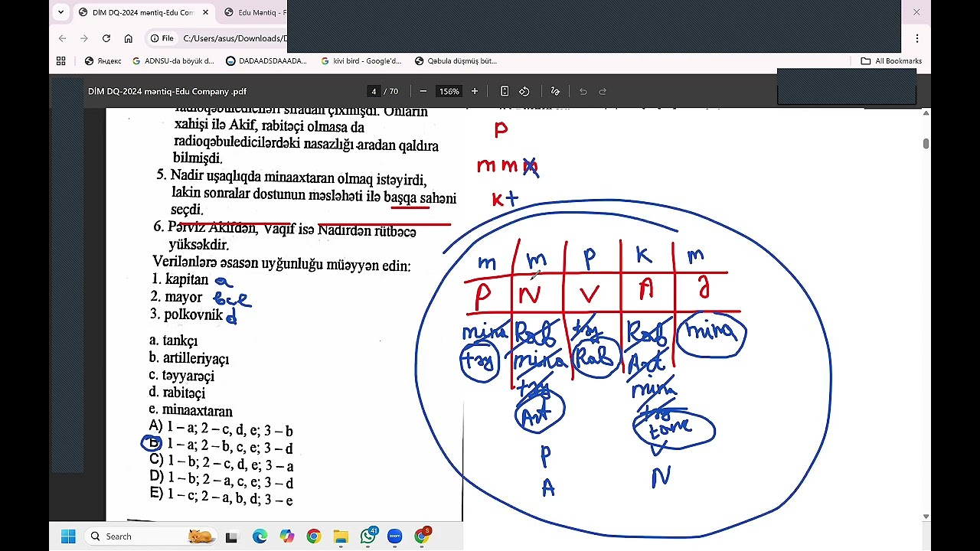Click the sentence 'Verilənlərə əsasən uyğunluğu müəyyən edin'

coord(281,264)
